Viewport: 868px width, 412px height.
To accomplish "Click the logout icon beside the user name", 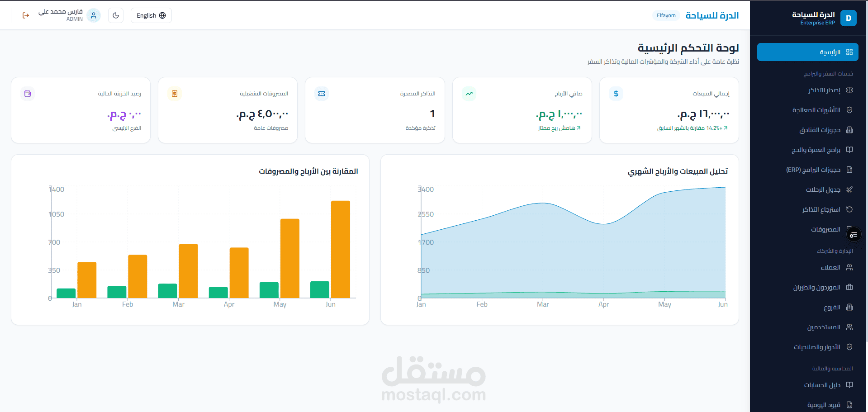I will click(26, 15).
